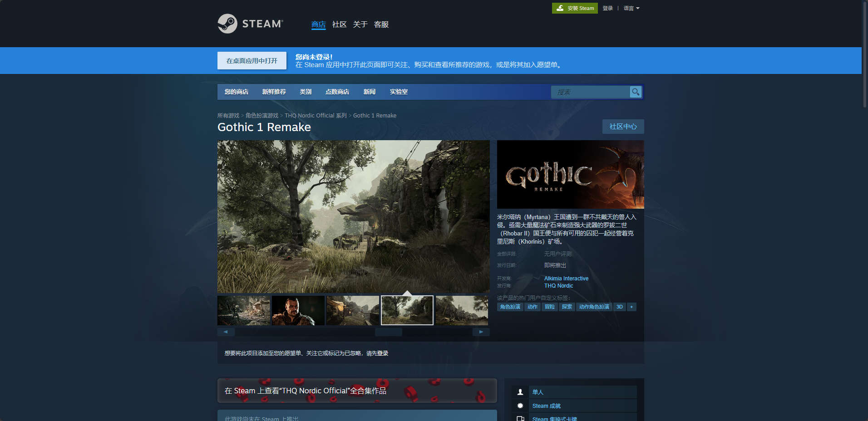
Task: Select the 客服 support navigation item
Action: tap(381, 24)
